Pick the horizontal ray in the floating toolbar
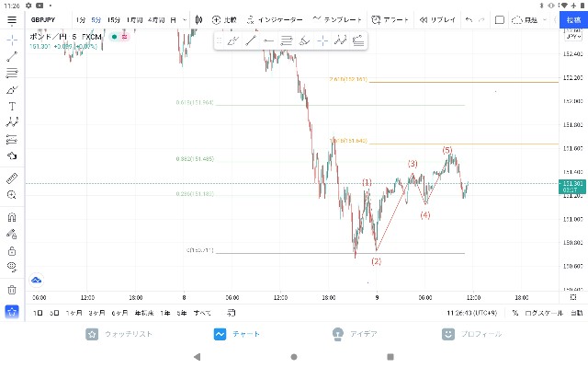The image size is (588, 368). [268, 40]
